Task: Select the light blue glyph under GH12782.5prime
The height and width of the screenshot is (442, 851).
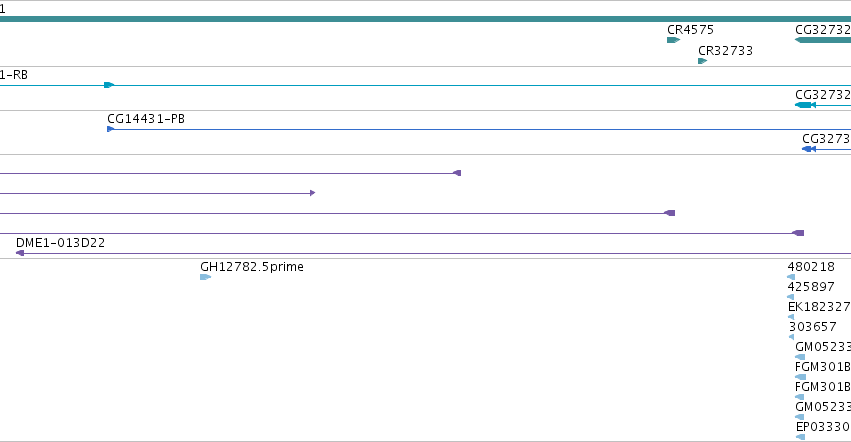Action: tap(206, 277)
